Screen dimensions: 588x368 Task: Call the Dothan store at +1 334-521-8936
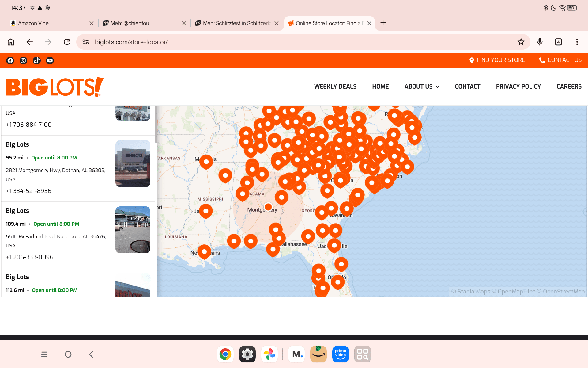28,191
